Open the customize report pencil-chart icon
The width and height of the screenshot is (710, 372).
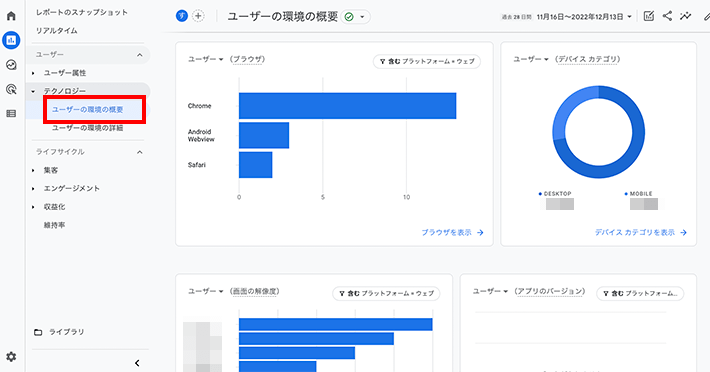pyautogui.click(x=649, y=16)
